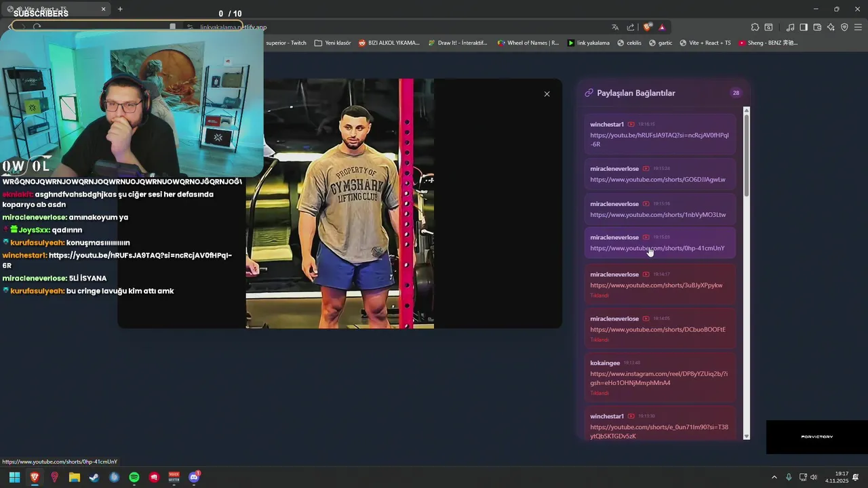868x488 pixels.
Task: Open the extensions puzzle icon
Action: (755, 27)
